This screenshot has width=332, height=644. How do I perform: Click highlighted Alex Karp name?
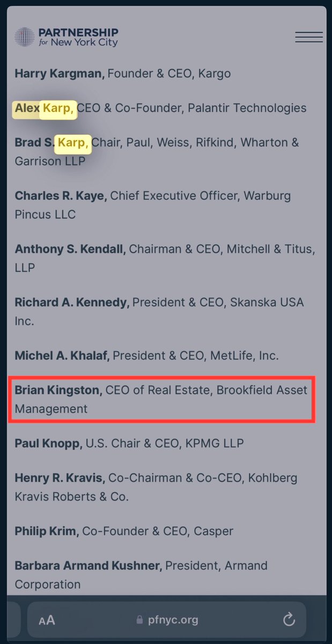point(45,108)
